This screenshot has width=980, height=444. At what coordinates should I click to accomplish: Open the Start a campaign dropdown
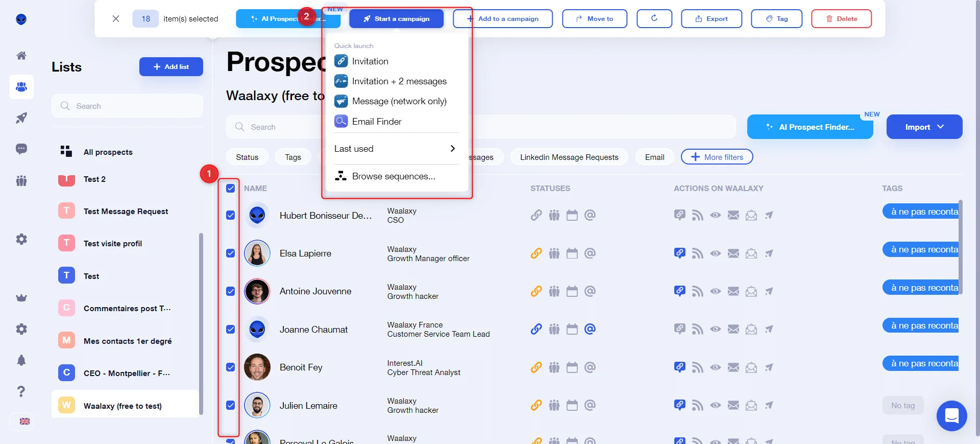396,19
